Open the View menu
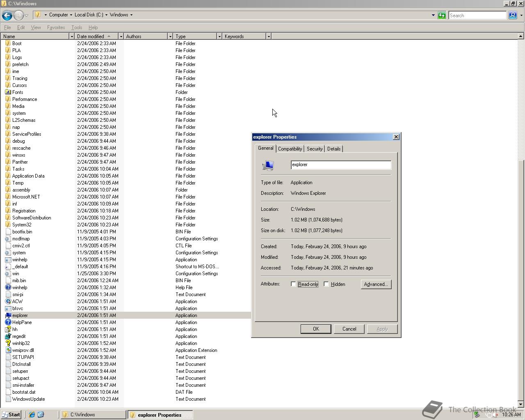The height and width of the screenshot is (420, 525). click(x=36, y=27)
